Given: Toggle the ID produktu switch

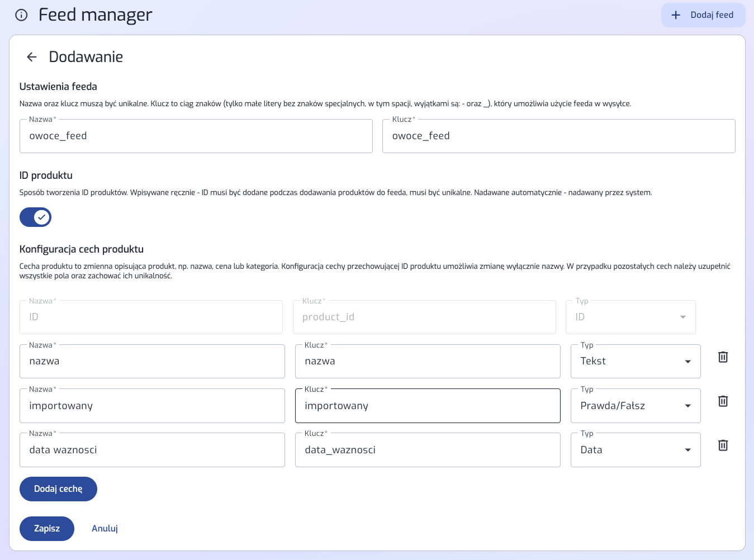Looking at the screenshot, I should tap(36, 217).
